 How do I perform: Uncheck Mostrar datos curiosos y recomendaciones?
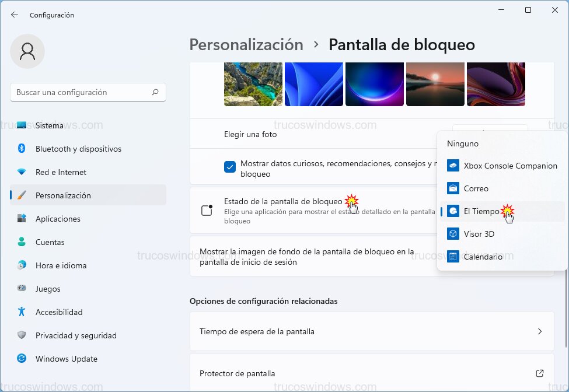[x=230, y=166]
